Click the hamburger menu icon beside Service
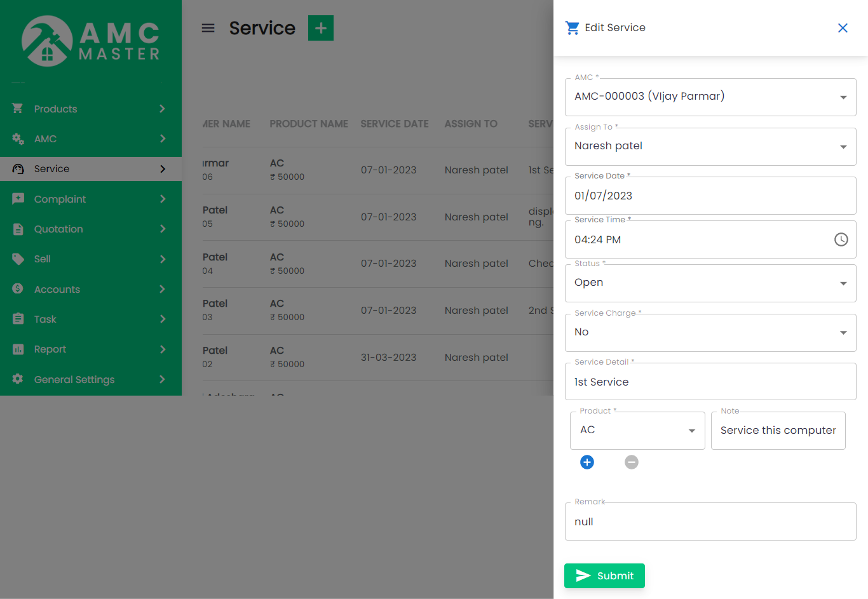 [x=208, y=28]
